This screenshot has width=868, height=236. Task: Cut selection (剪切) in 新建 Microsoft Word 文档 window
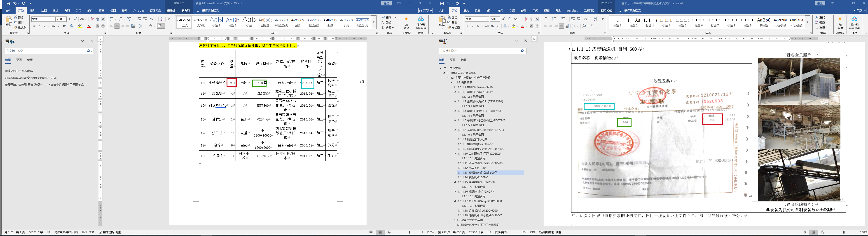point(19,18)
